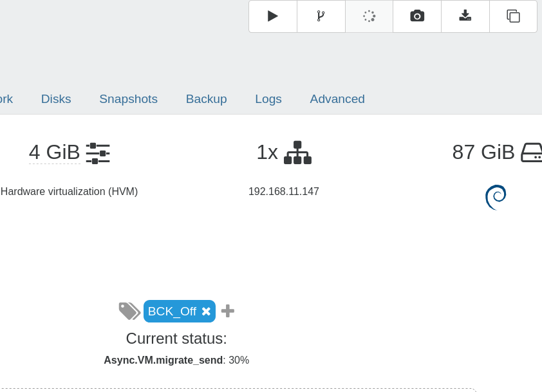The height and width of the screenshot is (392, 542).
Task: Click the BCK_Off tag label
Action: tap(172, 312)
